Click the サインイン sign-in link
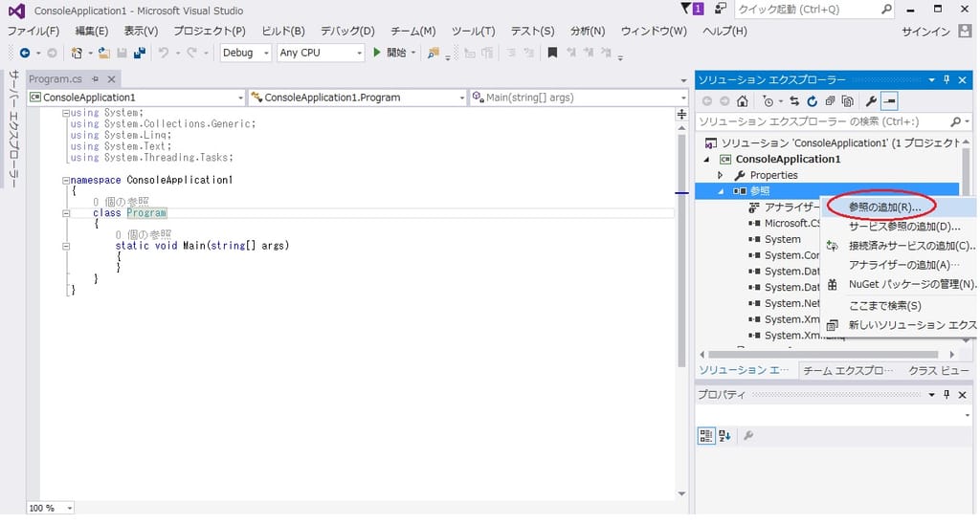Image resolution: width=980 pixels, height=524 pixels. click(x=925, y=31)
